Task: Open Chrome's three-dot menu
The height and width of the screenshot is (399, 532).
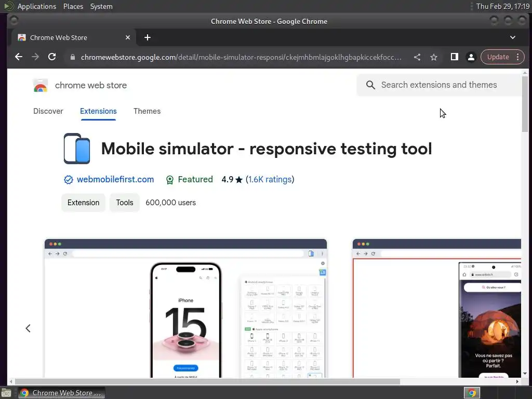Action: click(x=518, y=57)
